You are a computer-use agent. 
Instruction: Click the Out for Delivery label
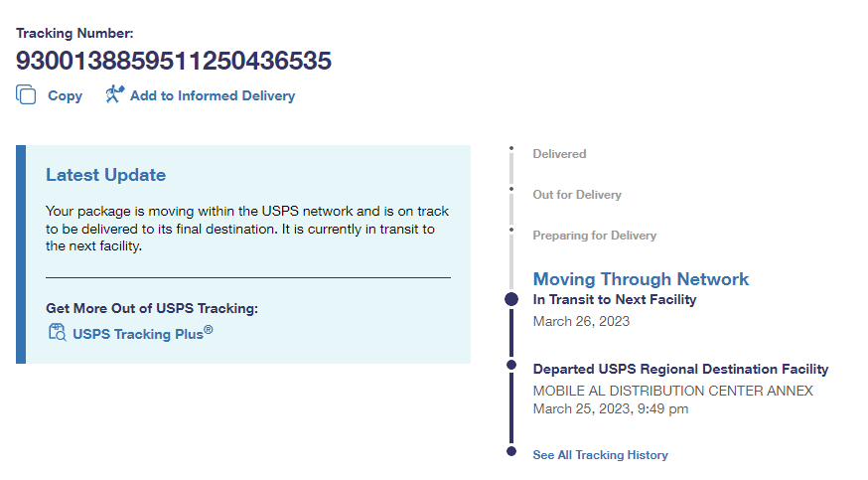(577, 195)
